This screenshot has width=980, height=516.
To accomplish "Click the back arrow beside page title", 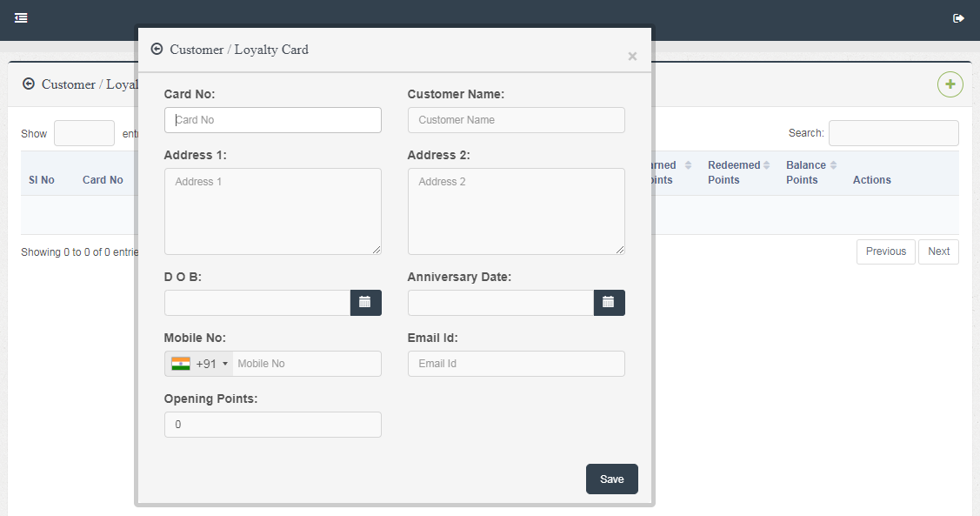I will point(29,84).
